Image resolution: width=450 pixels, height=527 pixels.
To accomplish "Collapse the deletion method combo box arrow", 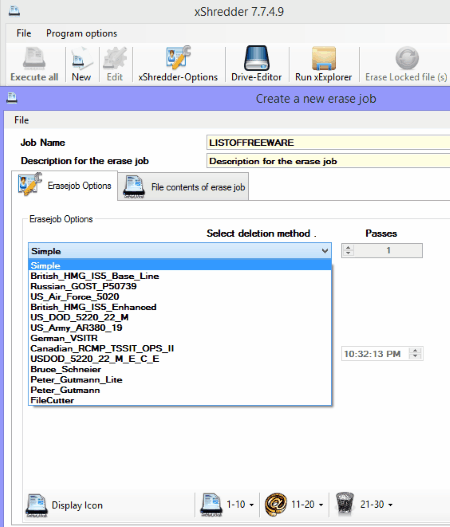I will [x=325, y=251].
